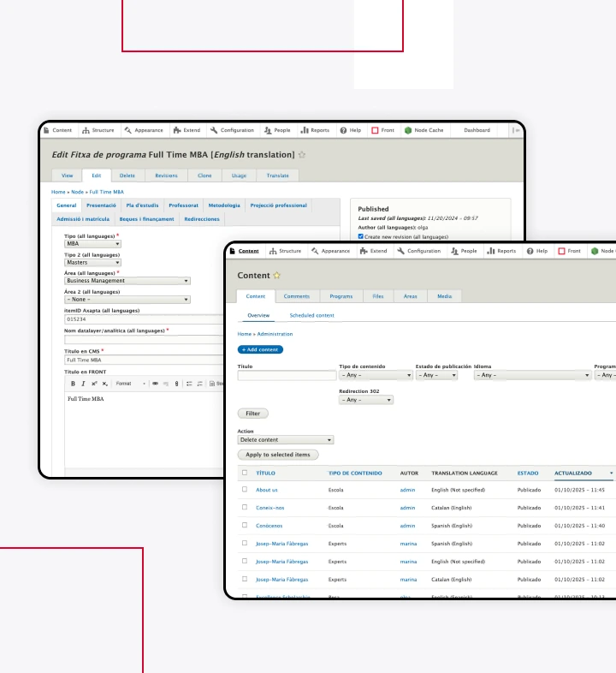The image size is (616, 673).
Task: Toggle Create new revision checkbox
Action: point(361,236)
